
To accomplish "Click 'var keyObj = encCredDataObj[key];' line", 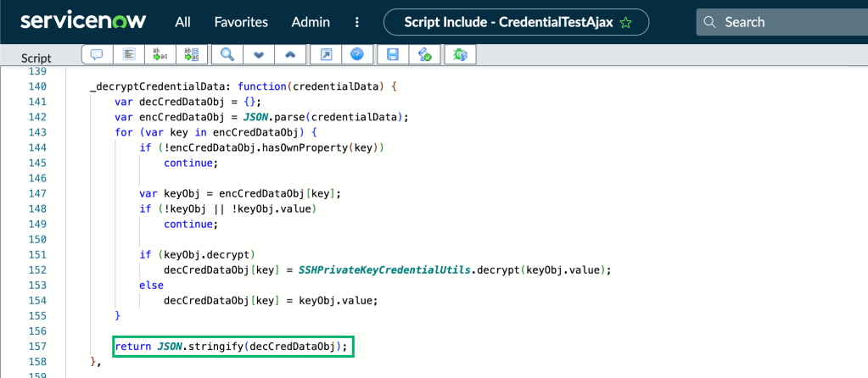I will pyautogui.click(x=240, y=193).
